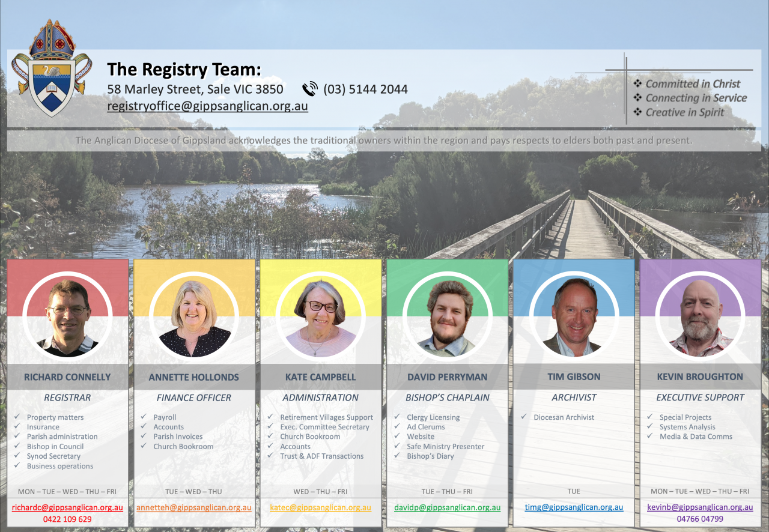This screenshot has height=532, width=769.
Task: Click the traditional owners acknowledgement sentence
Action: point(384,141)
